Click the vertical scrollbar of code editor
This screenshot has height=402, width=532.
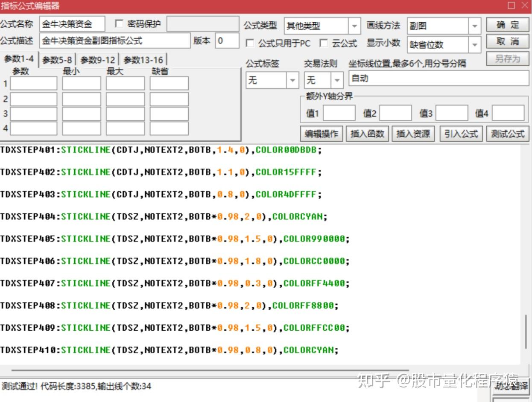[x=526, y=332]
